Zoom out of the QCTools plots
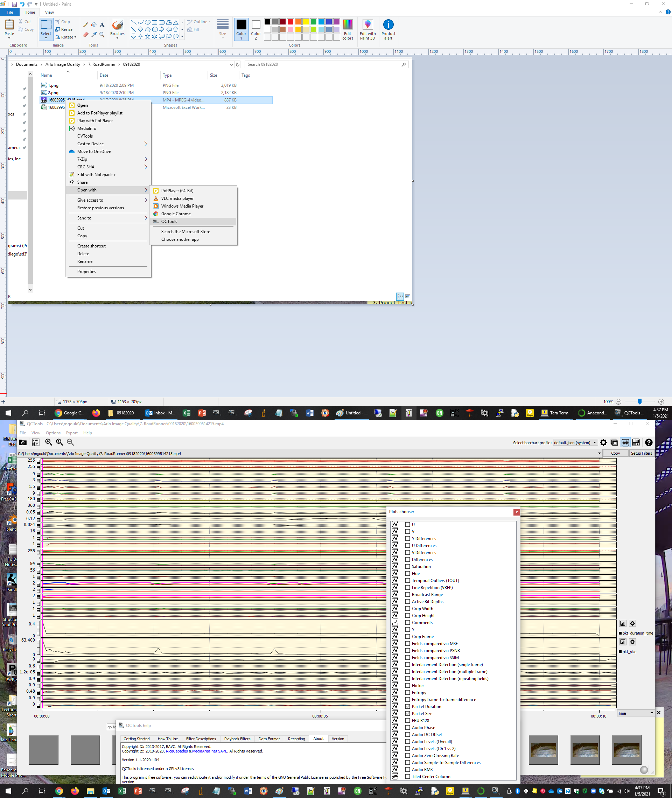 coord(70,442)
